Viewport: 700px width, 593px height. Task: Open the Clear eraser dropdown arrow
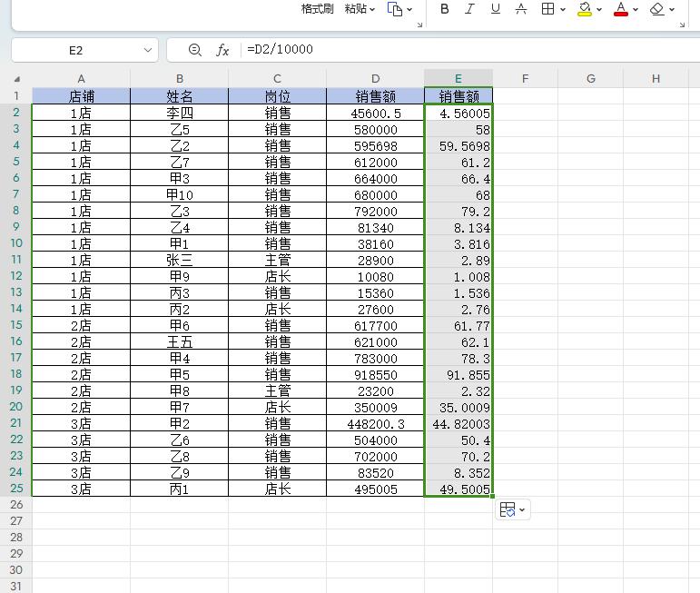tap(672, 9)
